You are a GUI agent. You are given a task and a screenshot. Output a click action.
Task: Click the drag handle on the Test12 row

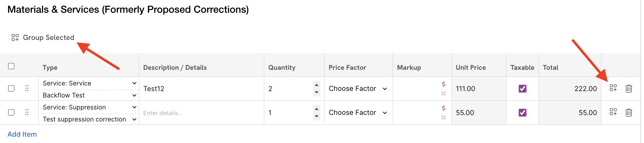tap(27, 88)
